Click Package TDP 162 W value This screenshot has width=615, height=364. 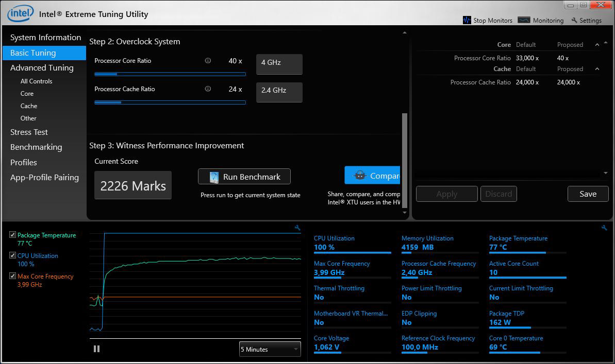click(500, 322)
